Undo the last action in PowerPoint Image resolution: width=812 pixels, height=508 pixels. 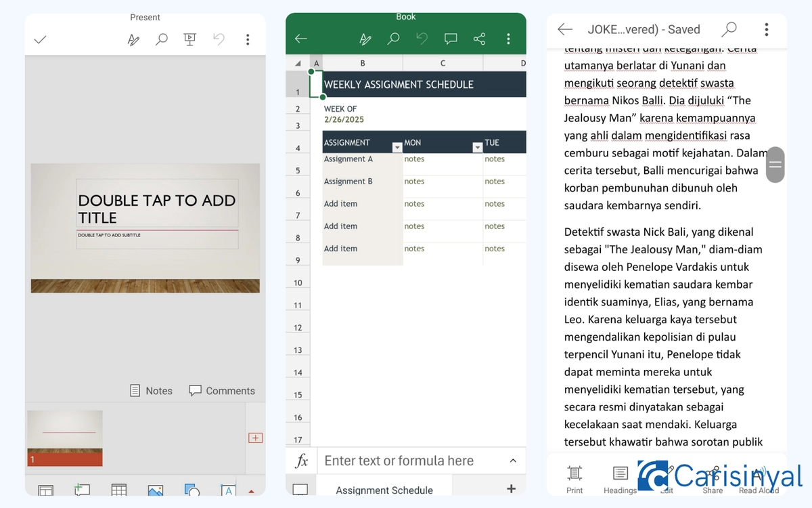click(x=219, y=39)
